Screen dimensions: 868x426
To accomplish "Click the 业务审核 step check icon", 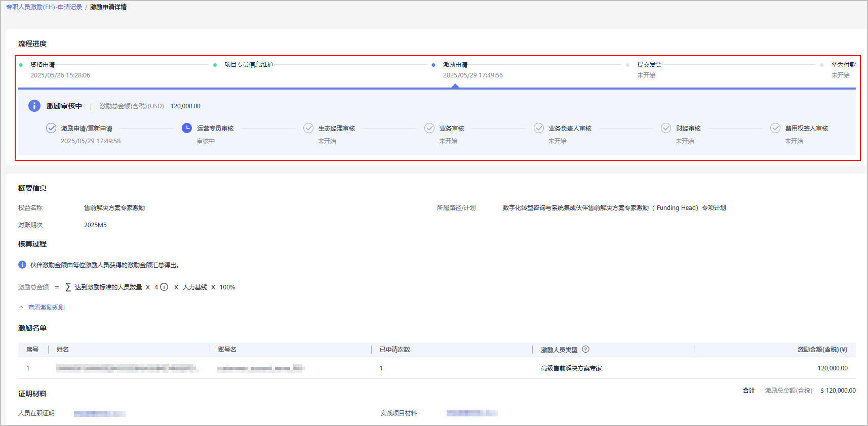I will click(429, 128).
